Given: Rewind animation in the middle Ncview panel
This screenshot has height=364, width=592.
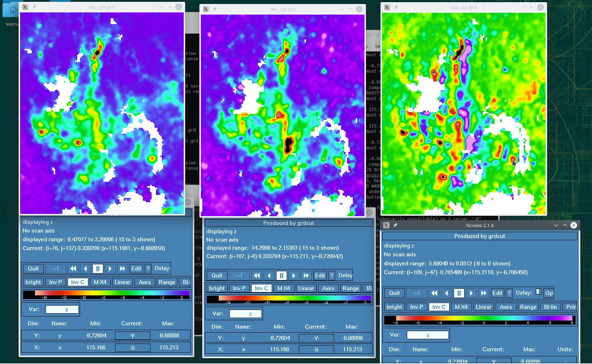Looking at the screenshot, I should pyautogui.click(x=257, y=276).
